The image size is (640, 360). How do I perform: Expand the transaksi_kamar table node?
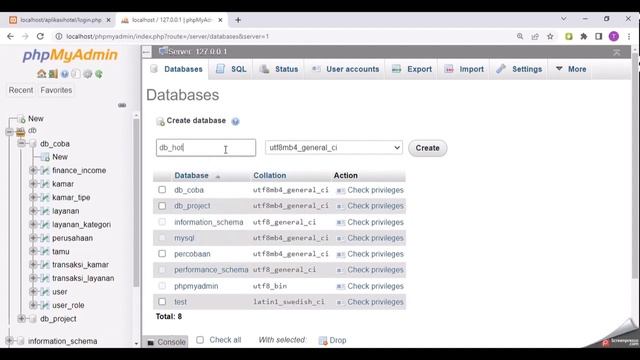(x=33, y=264)
